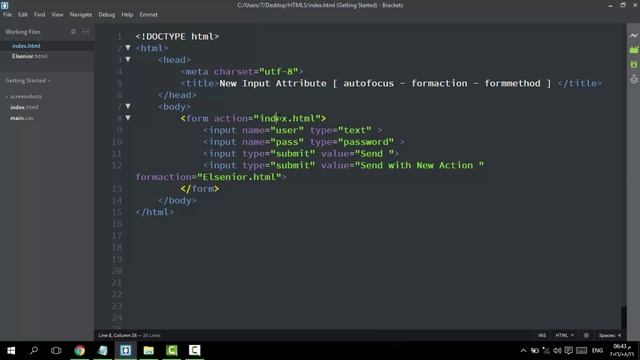The height and width of the screenshot is (360, 640).
Task: Open Action Center notifications icon
Action: [568, 350]
